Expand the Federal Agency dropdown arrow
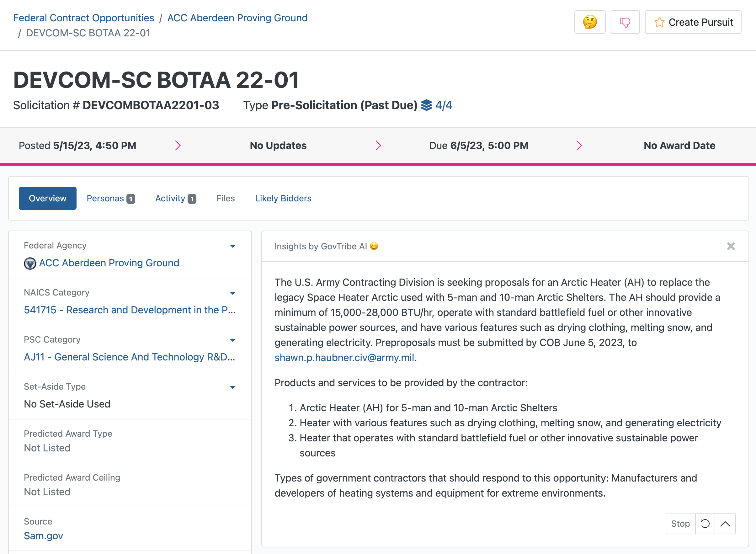756x554 pixels. (233, 247)
